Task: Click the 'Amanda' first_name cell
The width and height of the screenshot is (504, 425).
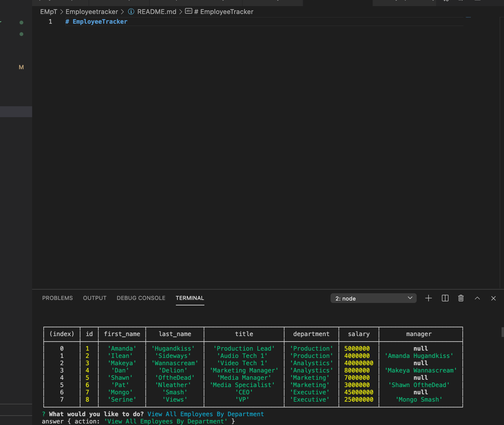Action: pyautogui.click(x=122, y=348)
